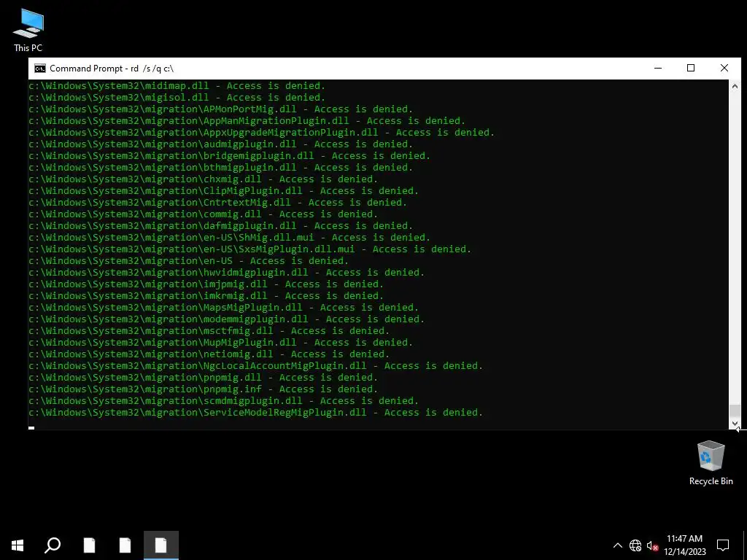Click the taskbar Search magnifier icon
The image size is (747, 560).
pyautogui.click(x=53, y=545)
